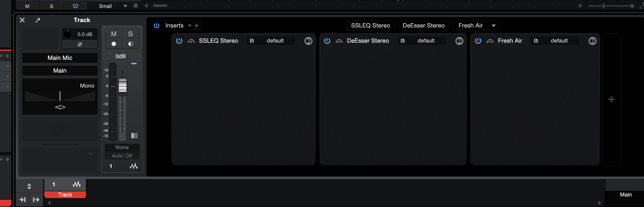
Task: Open the SSLEQ Stereo preset file icon
Action: [252, 41]
